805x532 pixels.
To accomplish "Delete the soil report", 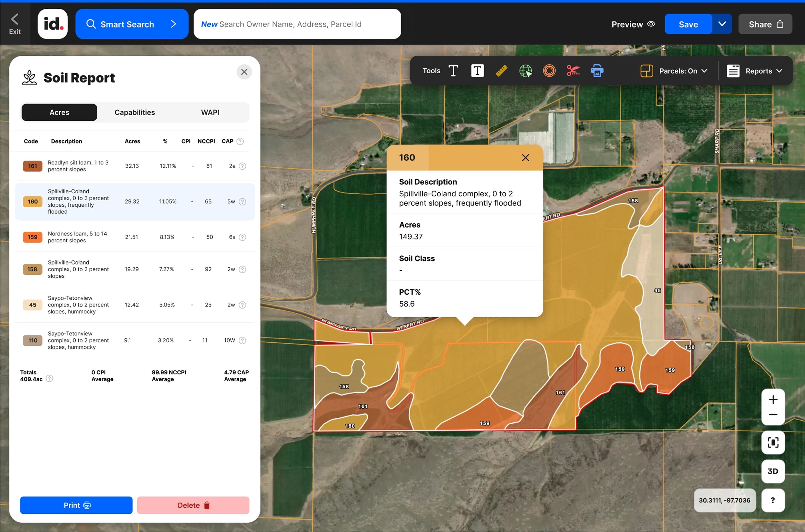I will pos(193,505).
